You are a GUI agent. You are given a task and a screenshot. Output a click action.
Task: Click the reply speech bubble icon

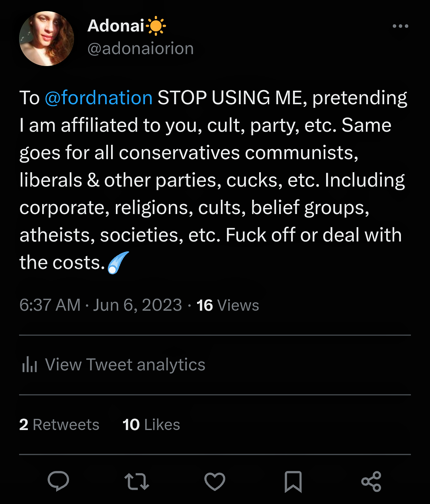(x=58, y=481)
